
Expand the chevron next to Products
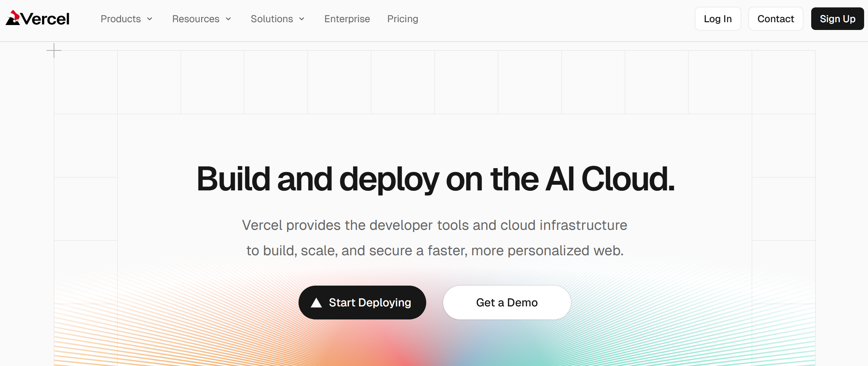150,19
